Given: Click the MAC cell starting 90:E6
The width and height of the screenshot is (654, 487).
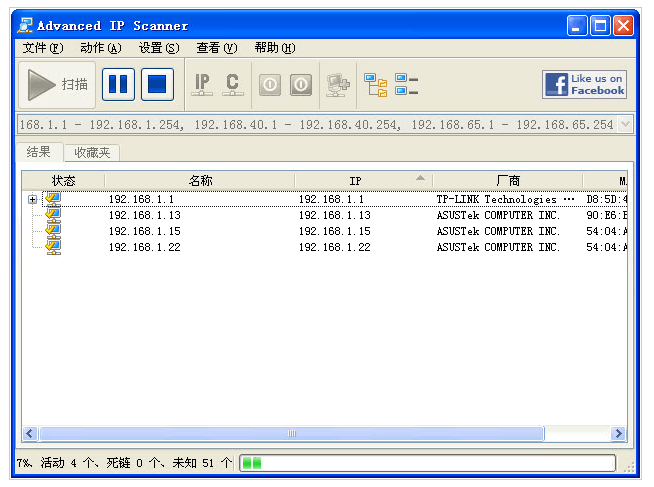Looking at the screenshot, I should tap(606, 215).
